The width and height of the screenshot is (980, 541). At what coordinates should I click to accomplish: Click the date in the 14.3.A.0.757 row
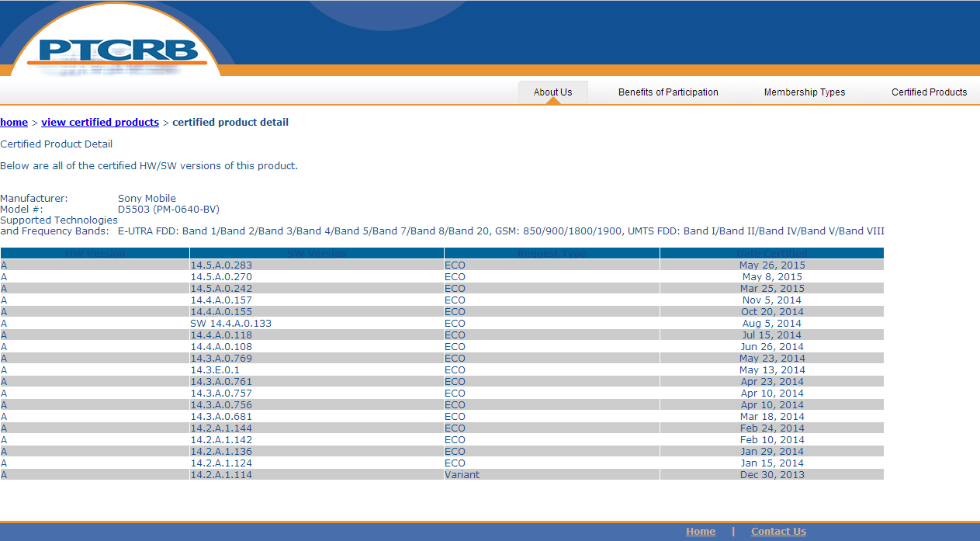(772, 394)
